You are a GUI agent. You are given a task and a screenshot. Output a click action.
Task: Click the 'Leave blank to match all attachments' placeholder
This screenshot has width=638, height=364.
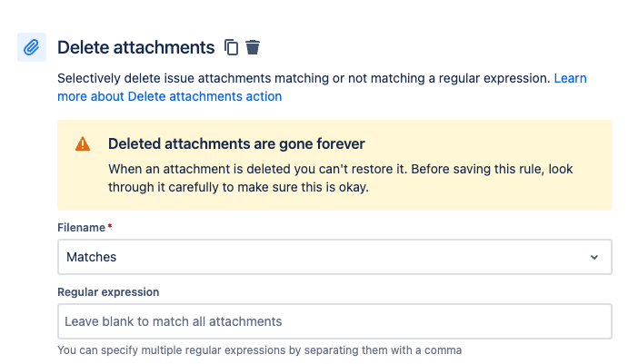pyautogui.click(x=174, y=321)
